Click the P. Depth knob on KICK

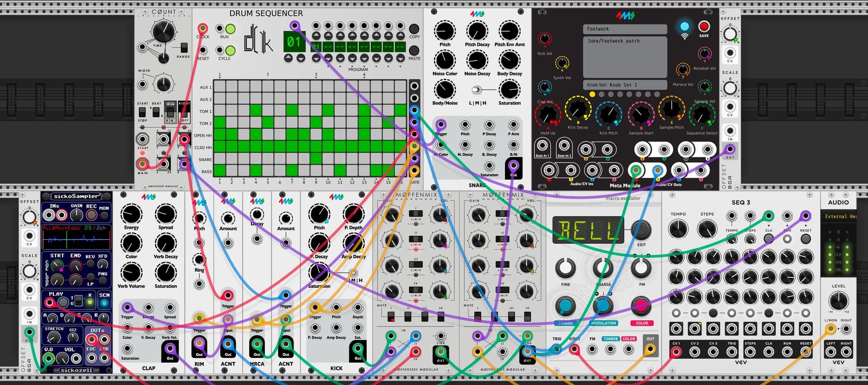[x=353, y=214]
